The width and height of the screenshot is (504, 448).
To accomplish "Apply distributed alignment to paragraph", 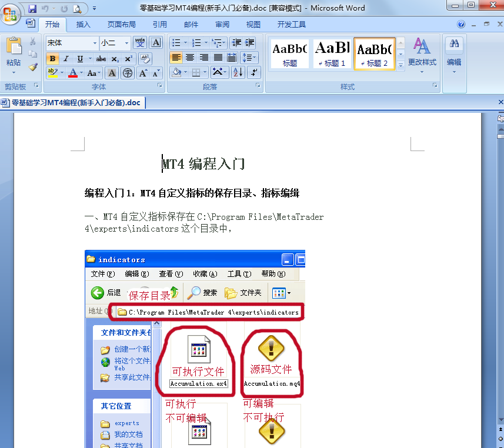I will [232, 58].
